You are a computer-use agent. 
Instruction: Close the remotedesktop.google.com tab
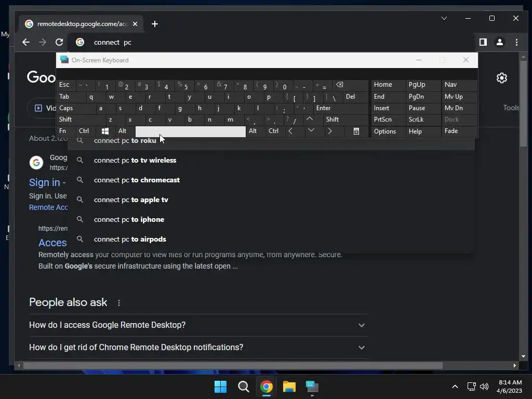[135, 24]
